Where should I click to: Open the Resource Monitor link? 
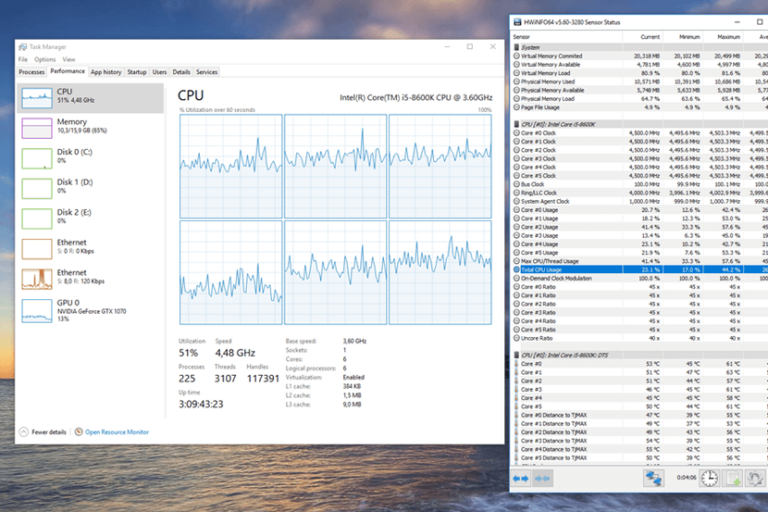tap(117, 432)
